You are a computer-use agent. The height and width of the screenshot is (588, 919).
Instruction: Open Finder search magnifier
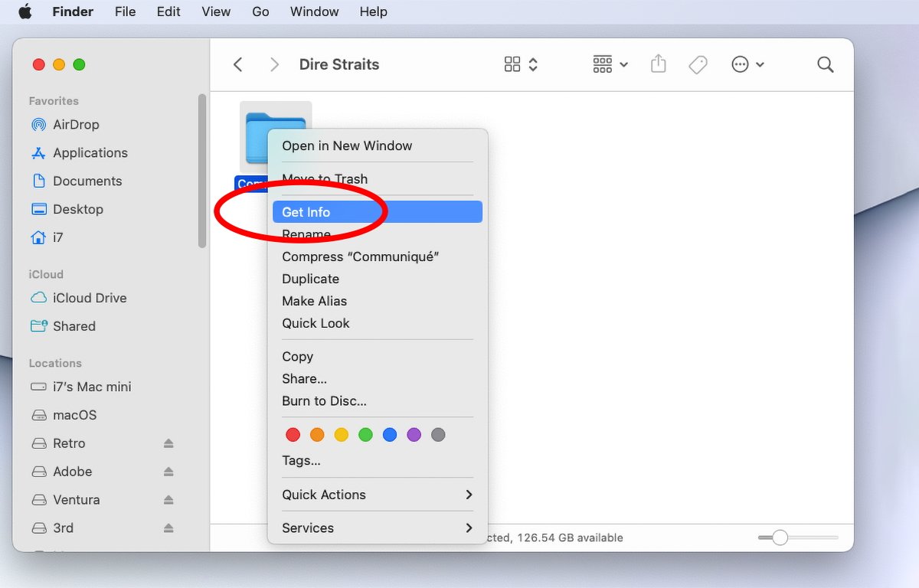[x=825, y=64]
